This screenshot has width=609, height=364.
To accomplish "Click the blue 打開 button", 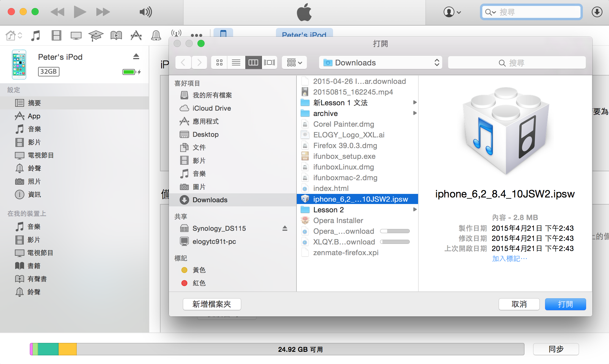I will point(565,304).
